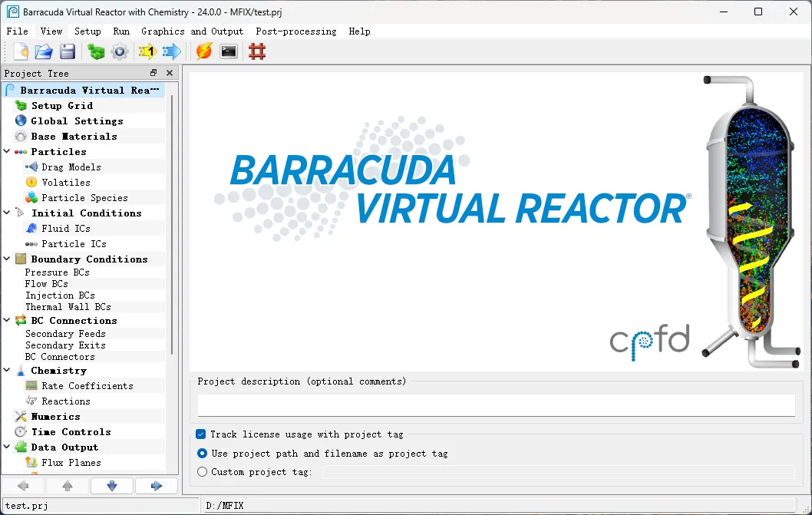The image size is (812, 515).
Task: Float the Project Tree panel
Action: (153, 73)
